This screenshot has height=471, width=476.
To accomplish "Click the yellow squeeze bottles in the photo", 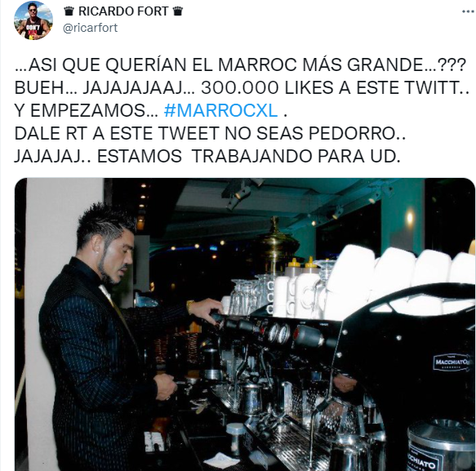I will point(301,266).
